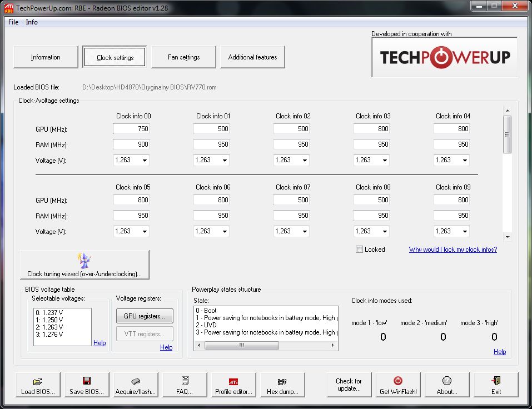Click Clock info 05 GPU MHz field
Viewport: 532px width, 409px height.
[131, 200]
